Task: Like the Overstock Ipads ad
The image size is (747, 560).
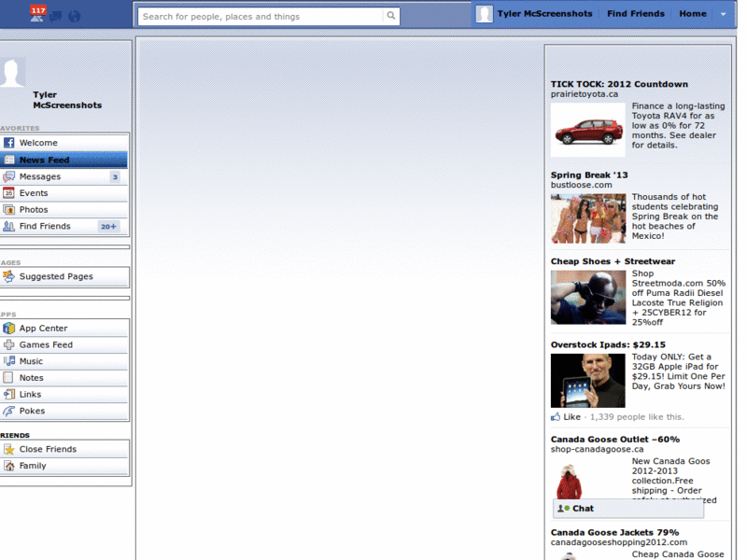Action: tap(571, 416)
